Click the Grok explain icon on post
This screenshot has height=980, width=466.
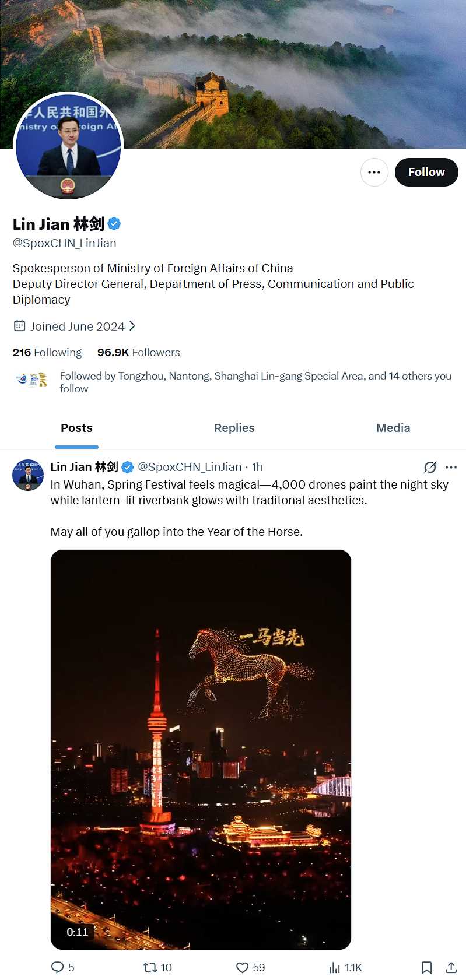pos(430,467)
